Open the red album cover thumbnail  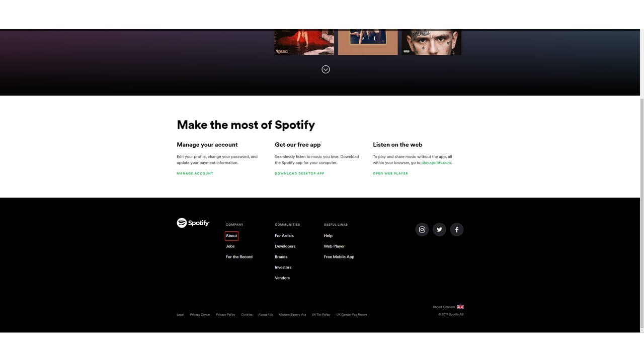(304, 42)
